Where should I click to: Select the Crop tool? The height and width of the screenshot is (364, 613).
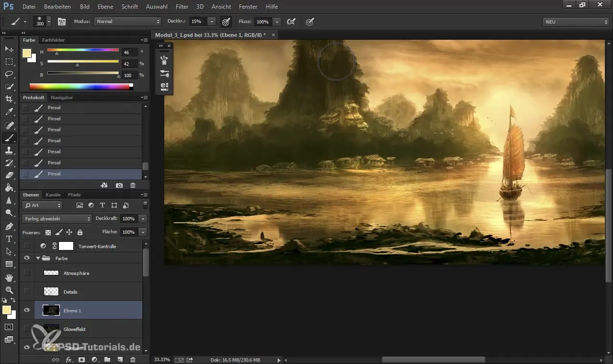(x=9, y=99)
